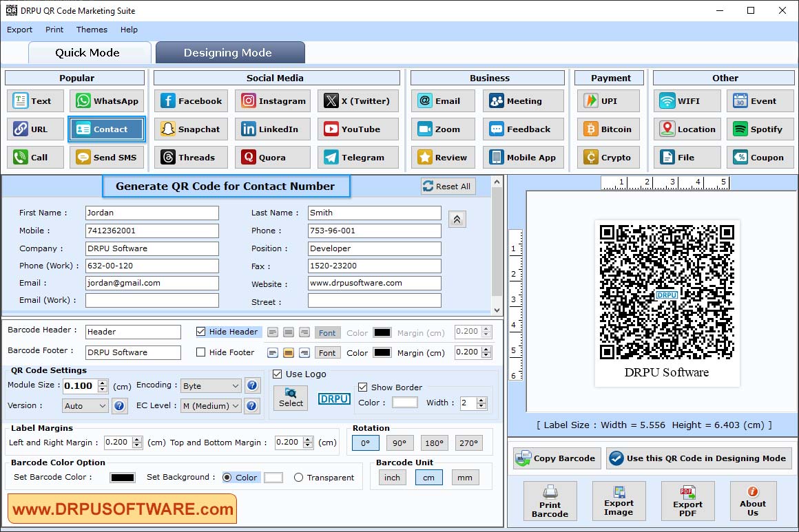Select the Zoom QR code type
The width and height of the screenshot is (799, 532).
(x=444, y=129)
